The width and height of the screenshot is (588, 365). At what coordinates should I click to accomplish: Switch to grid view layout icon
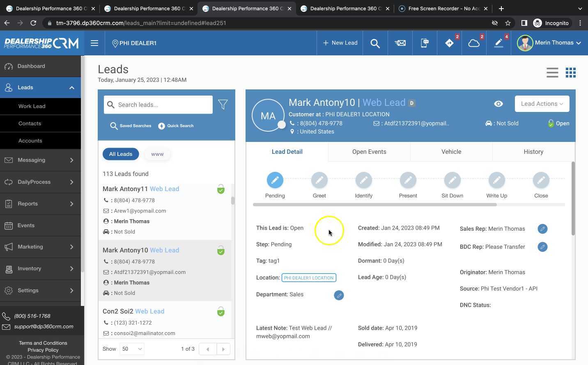click(x=570, y=73)
